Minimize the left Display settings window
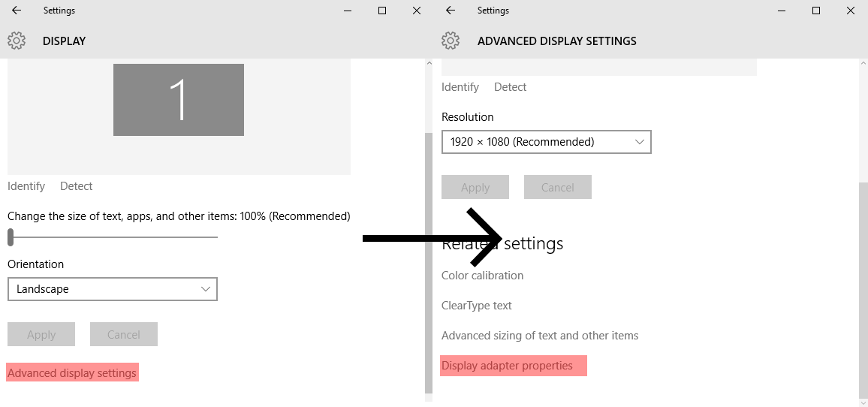The image size is (868, 407). (348, 11)
